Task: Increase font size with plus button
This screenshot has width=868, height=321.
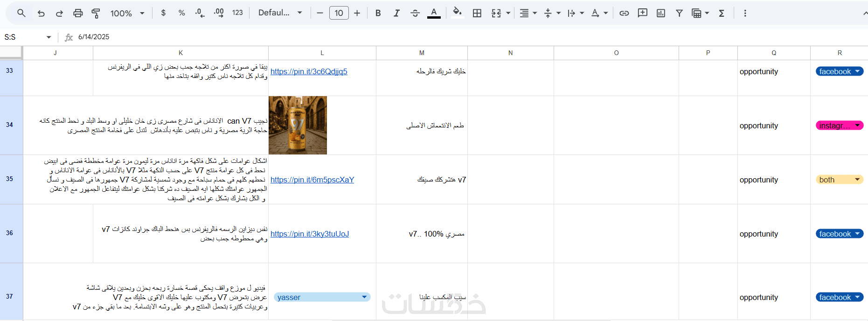Action: [x=357, y=13]
